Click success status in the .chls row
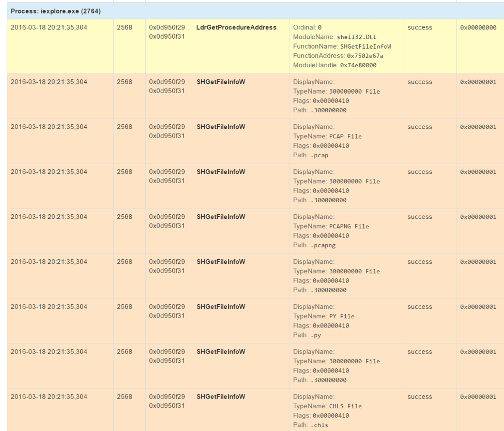This screenshot has height=431, width=504. 420,396
